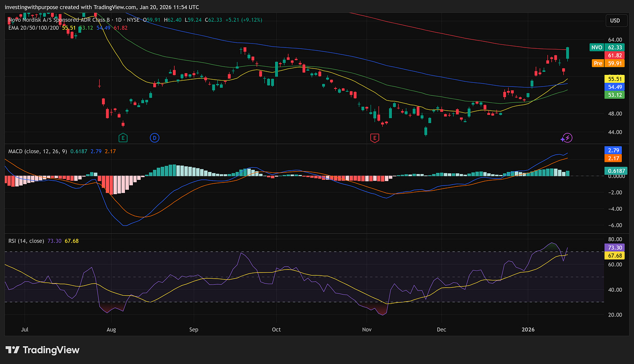Click the purple 73.30 RSI axis label
The image size is (634, 364).
pos(614,247)
